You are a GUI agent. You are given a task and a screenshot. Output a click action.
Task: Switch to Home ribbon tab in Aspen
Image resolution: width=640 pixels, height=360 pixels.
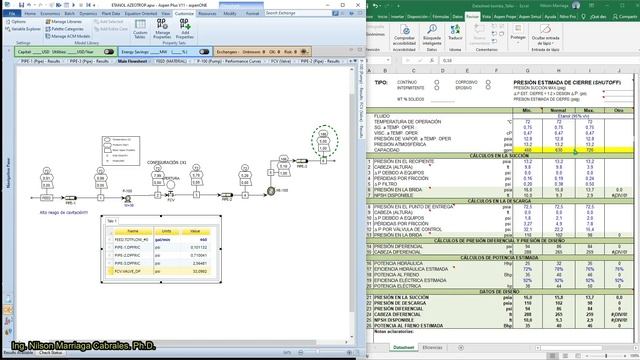(30, 13)
